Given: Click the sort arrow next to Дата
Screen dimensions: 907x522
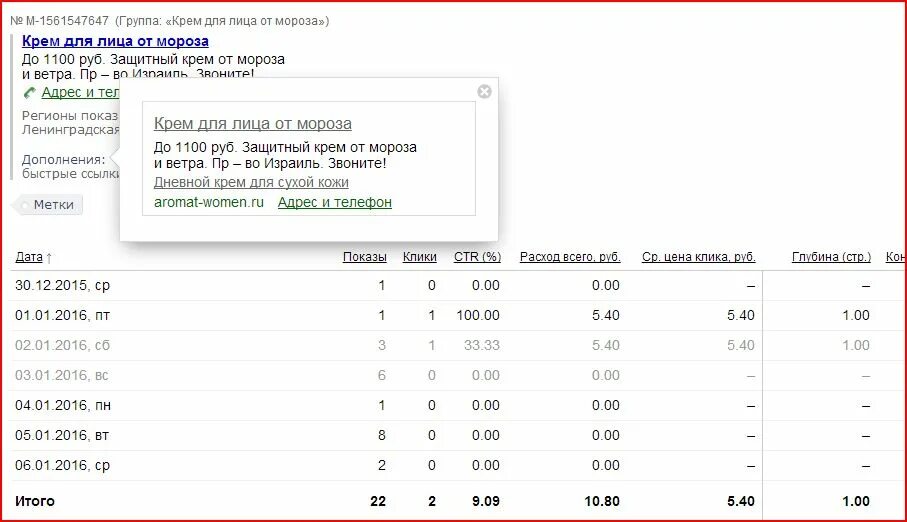Looking at the screenshot, I should pyautogui.click(x=49, y=258).
